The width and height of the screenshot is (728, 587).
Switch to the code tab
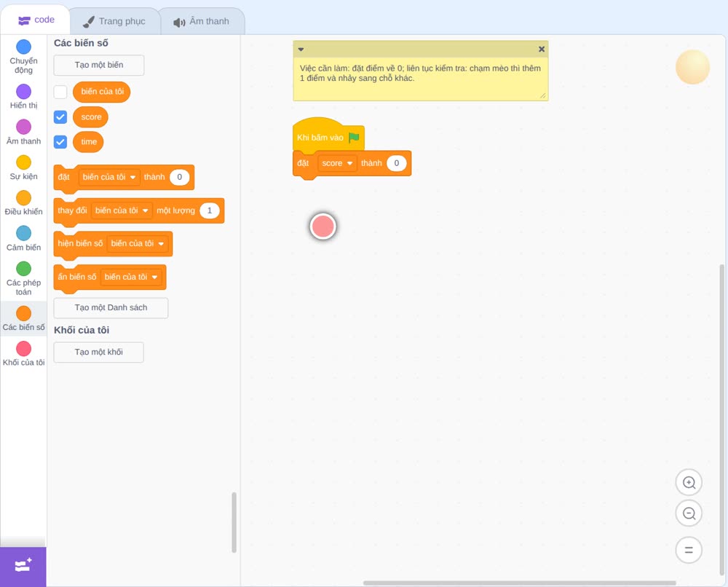(36, 20)
